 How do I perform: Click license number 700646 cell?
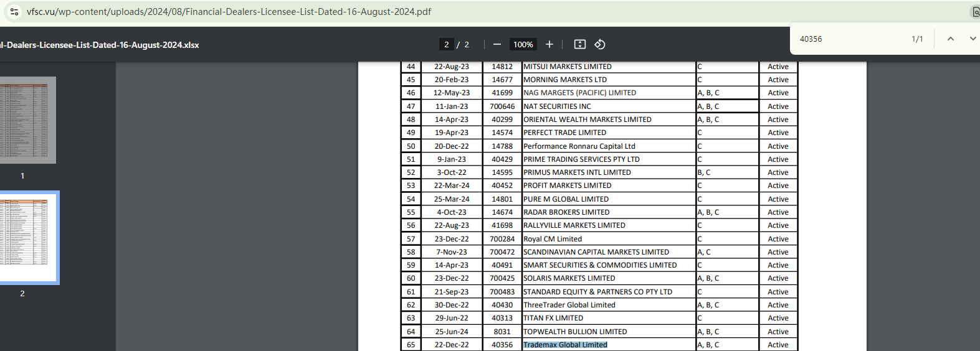[x=502, y=106]
